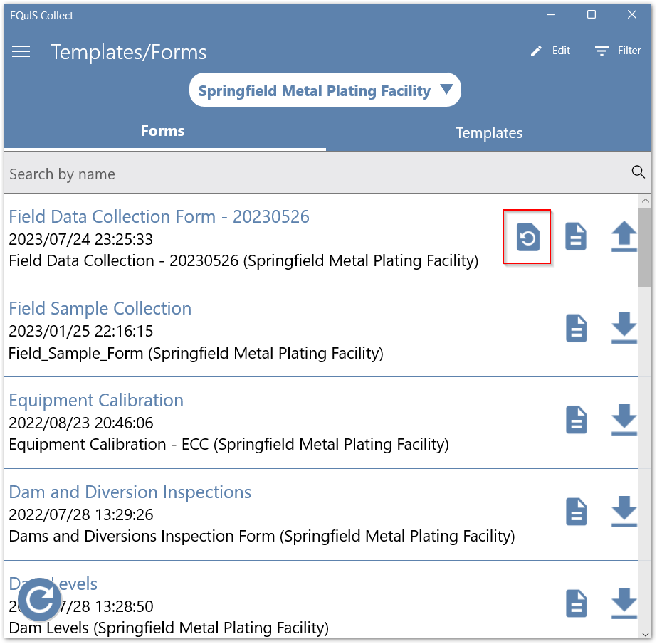Select the 2023/01/25 22:16:15 timestamp

[x=81, y=331]
